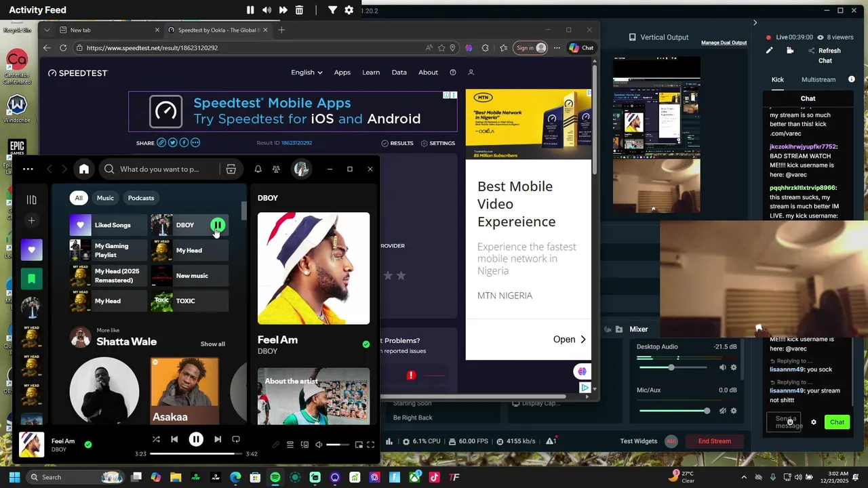868x488 pixels.
Task: Adjust Desktop Audio volume slider
Action: pyautogui.click(x=671, y=367)
